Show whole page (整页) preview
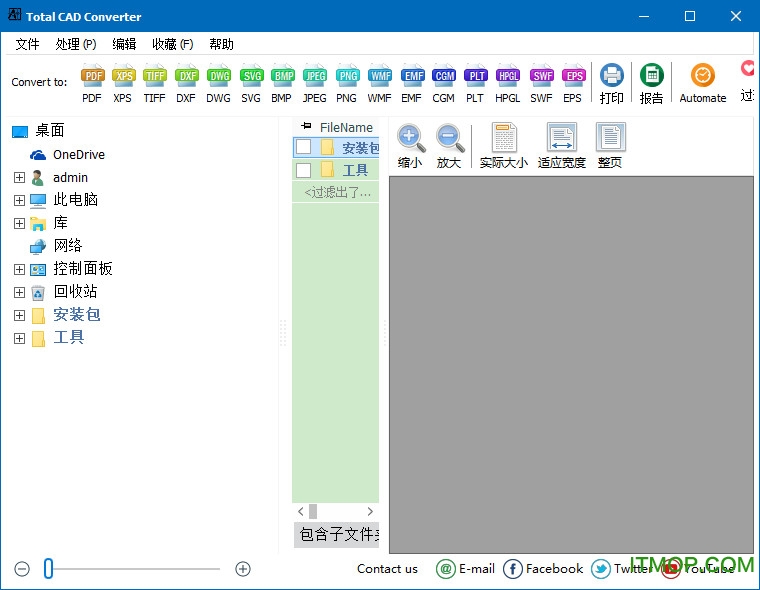The height and width of the screenshot is (590, 760). tap(610, 145)
